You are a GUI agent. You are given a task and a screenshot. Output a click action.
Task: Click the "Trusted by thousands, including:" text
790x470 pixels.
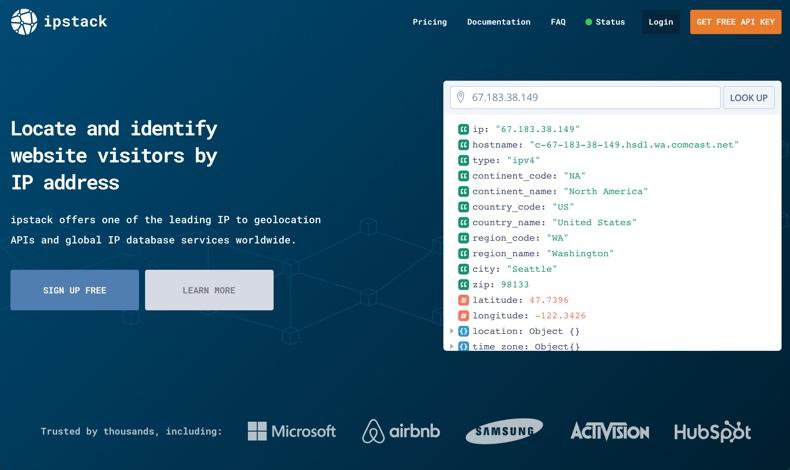pos(131,431)
